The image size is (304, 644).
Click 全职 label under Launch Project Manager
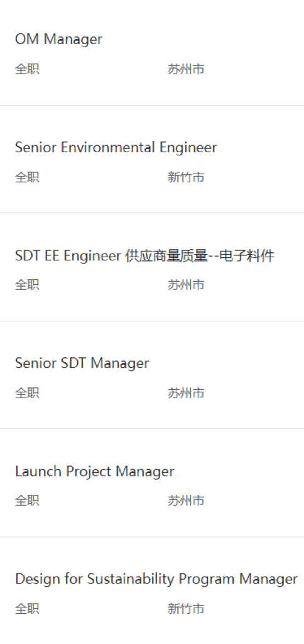coord(27,501)
